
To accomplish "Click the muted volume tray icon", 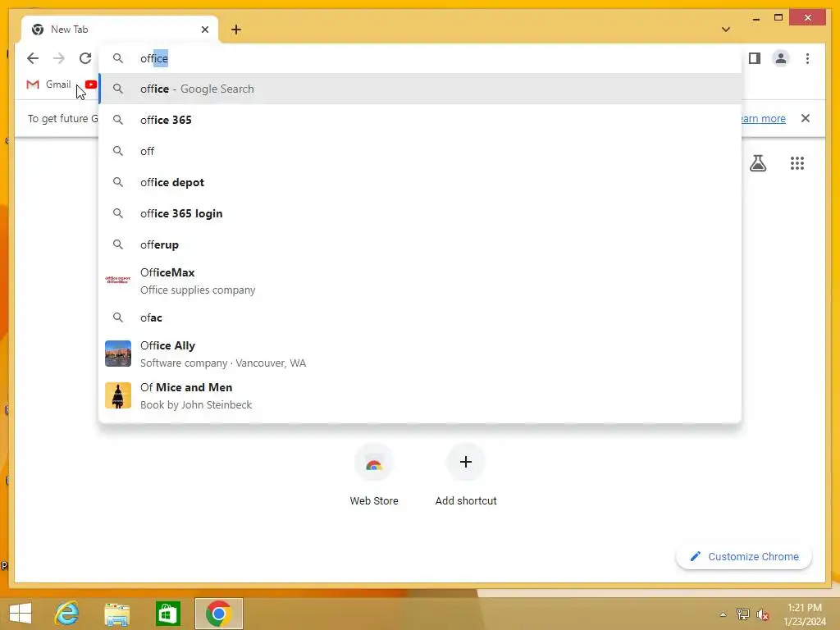I will click(763, 614).
